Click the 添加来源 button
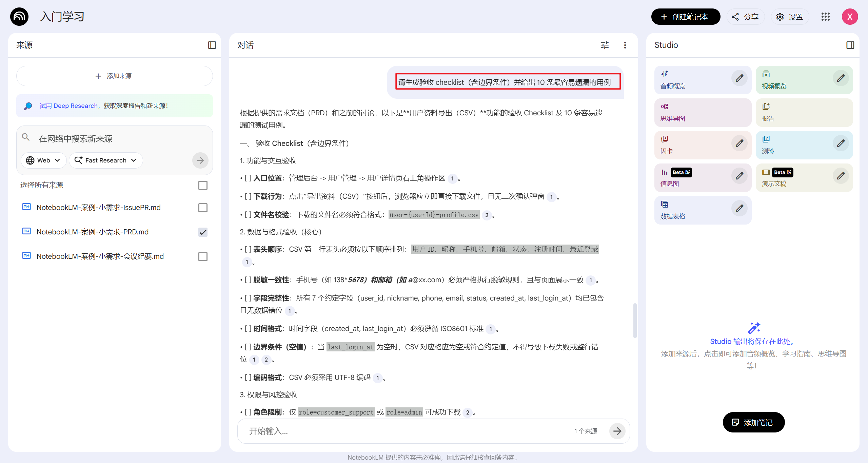 pos(114,76)
